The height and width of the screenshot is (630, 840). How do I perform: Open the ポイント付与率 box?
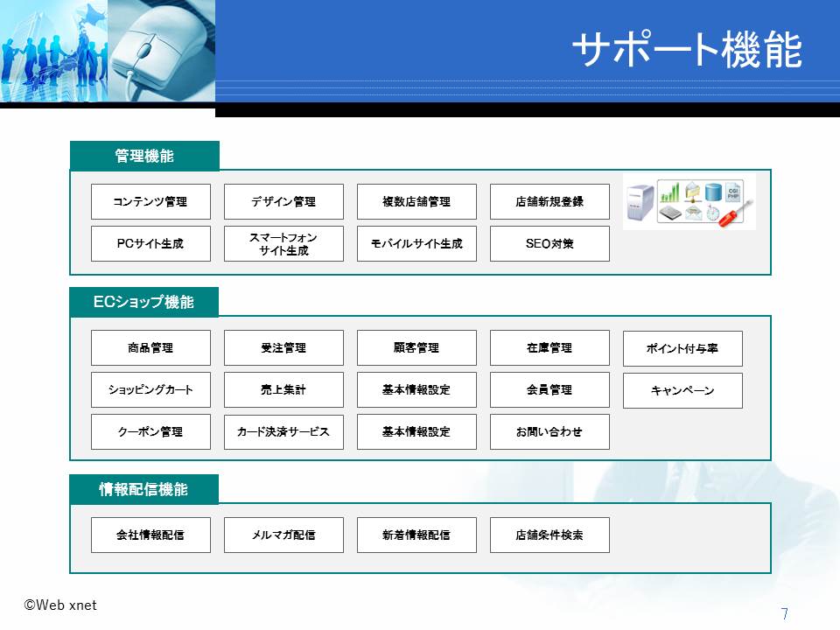pos(682,348)
